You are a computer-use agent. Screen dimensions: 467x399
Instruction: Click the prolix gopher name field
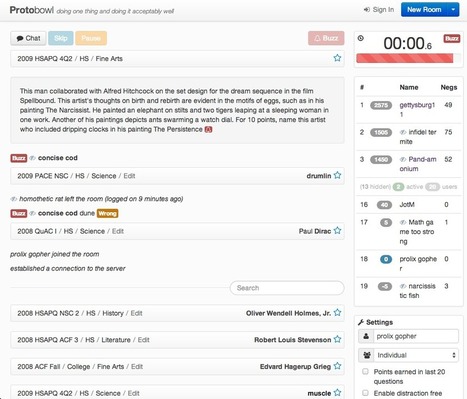coord(416,336)
